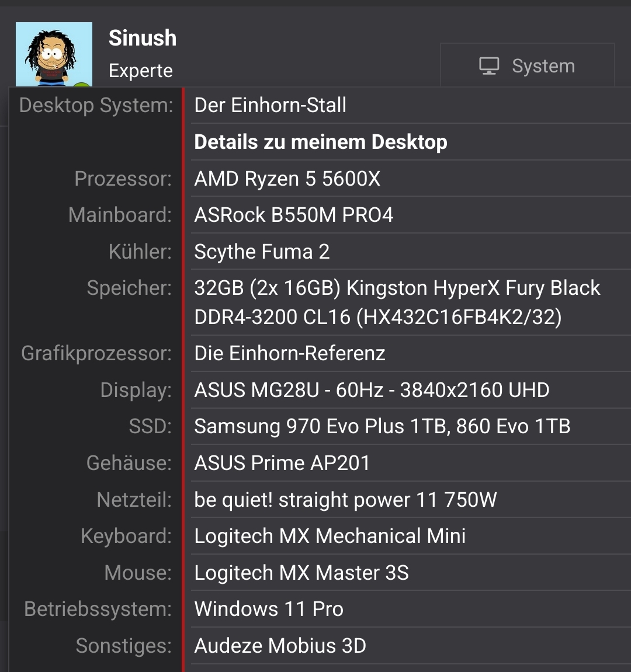Click the Logitech MX Mechanical Mini entry

330,536
